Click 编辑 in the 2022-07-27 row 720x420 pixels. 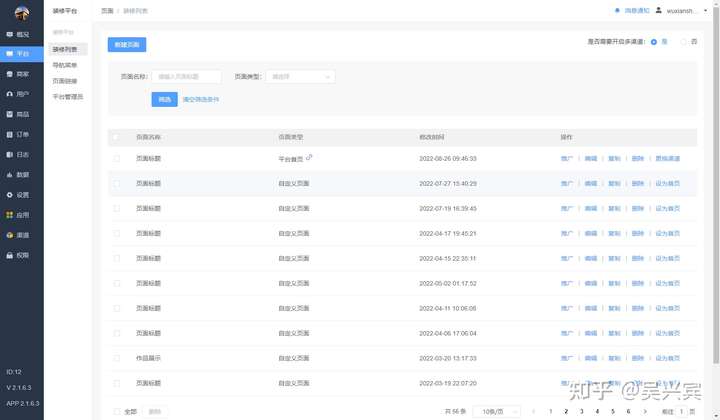(591, 184)
